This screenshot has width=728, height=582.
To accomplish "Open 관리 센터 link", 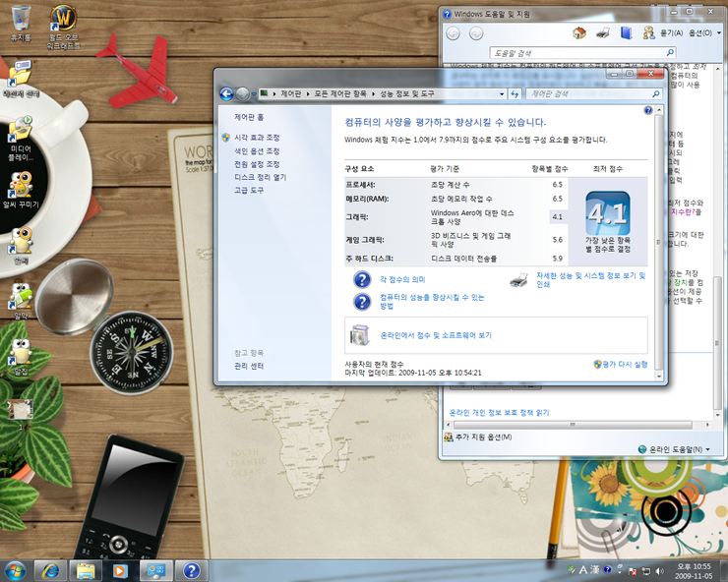I will point(248,366).
